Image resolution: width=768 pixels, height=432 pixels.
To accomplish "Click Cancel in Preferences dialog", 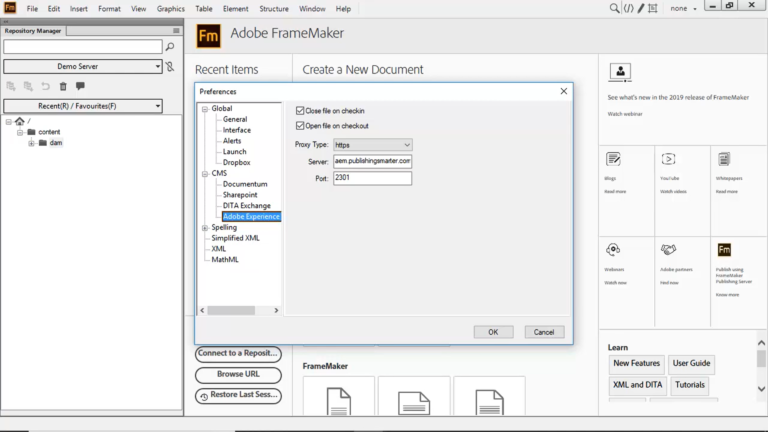I will 544,332.
